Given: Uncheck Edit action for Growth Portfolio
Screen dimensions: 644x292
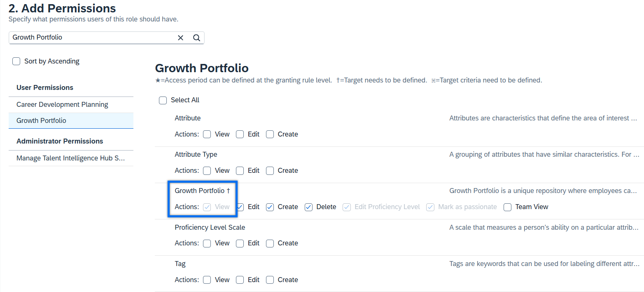Looking at the screenshot, I should [240, 207].
